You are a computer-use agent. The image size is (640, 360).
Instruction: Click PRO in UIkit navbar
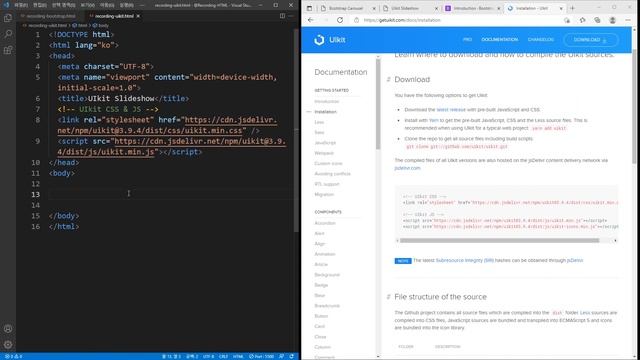467,40
